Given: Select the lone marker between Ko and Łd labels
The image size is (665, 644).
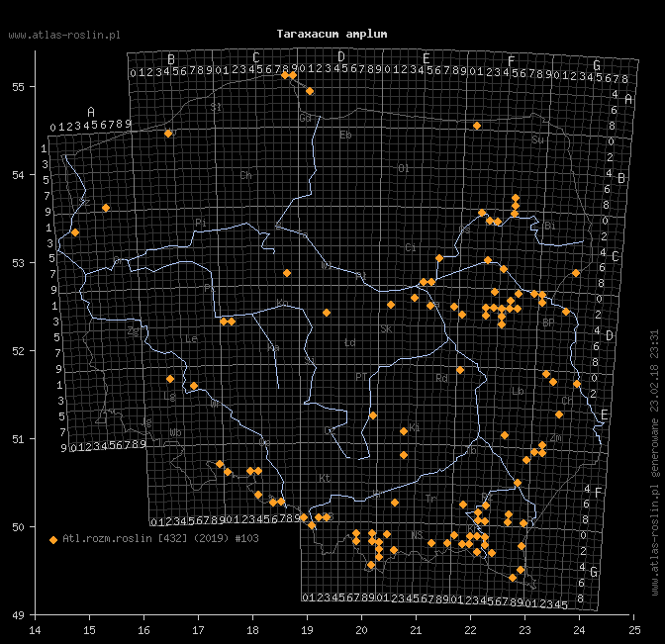Looking at the screenshot, I should click(327, 313).
